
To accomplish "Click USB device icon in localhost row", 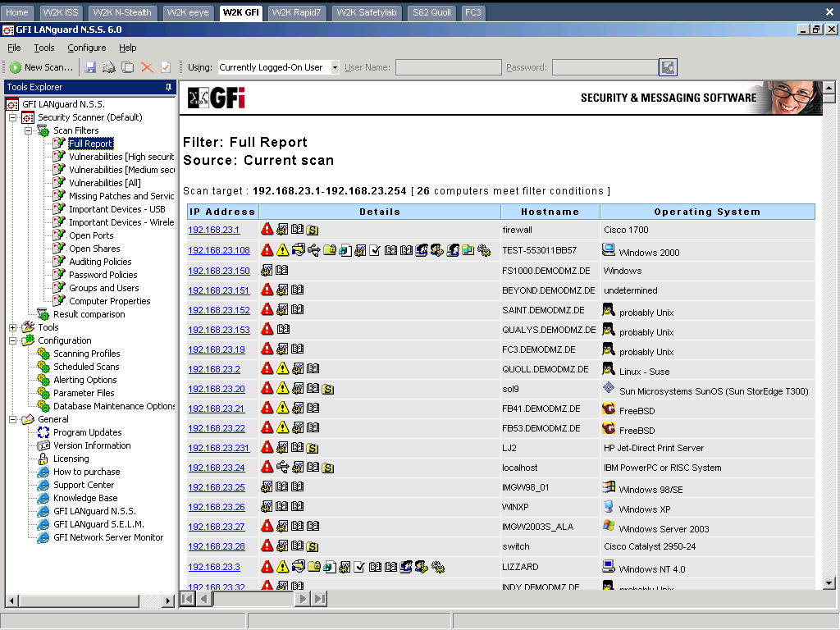I will pos(282,467).
